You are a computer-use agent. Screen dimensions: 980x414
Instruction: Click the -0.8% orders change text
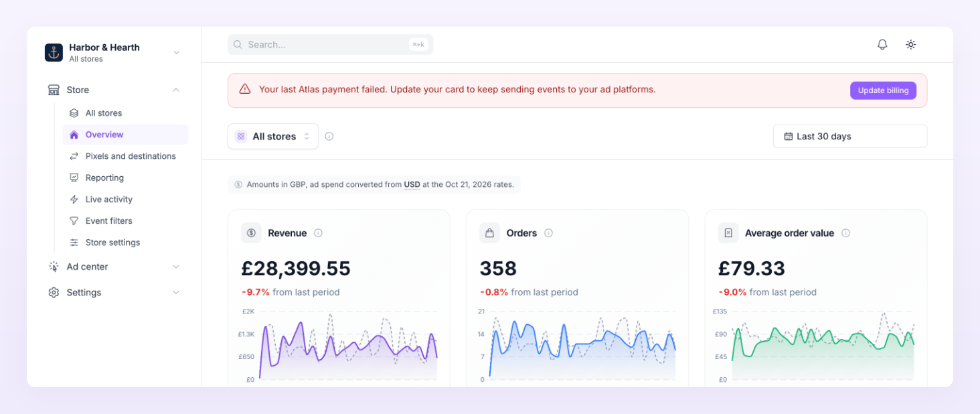[x=494, y=292]
